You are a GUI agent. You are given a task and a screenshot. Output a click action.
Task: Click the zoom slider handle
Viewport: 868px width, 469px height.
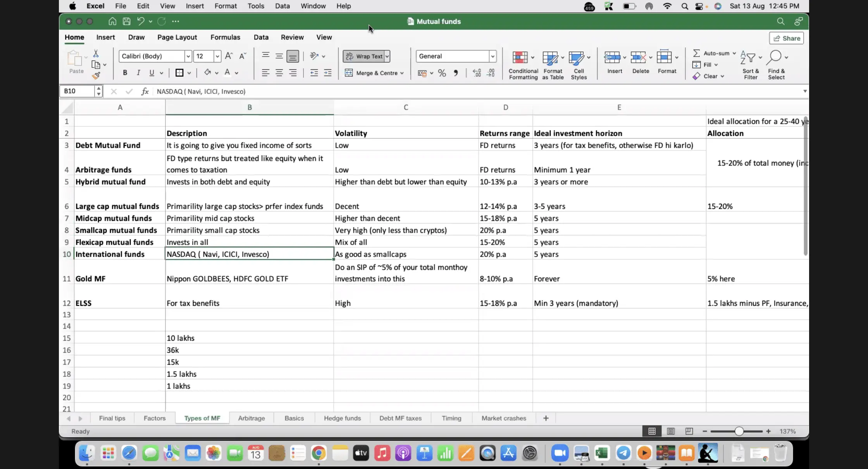coord(739,431)
